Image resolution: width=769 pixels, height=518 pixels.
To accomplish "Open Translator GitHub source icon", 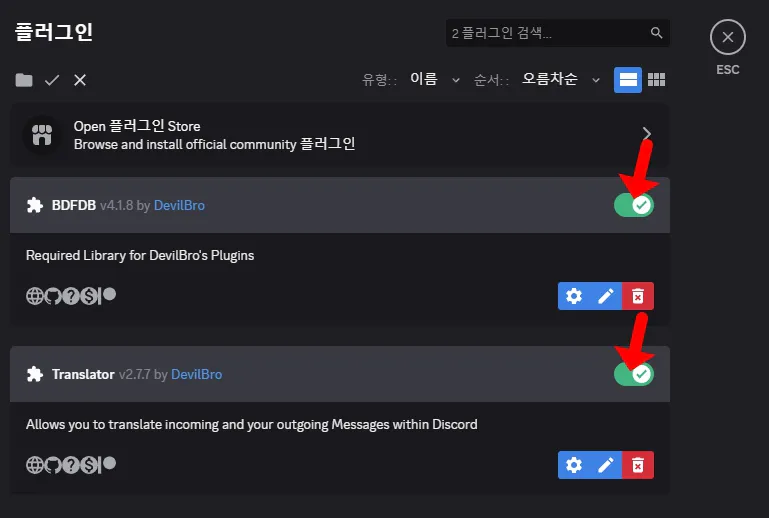I will (x=53, y=465).
